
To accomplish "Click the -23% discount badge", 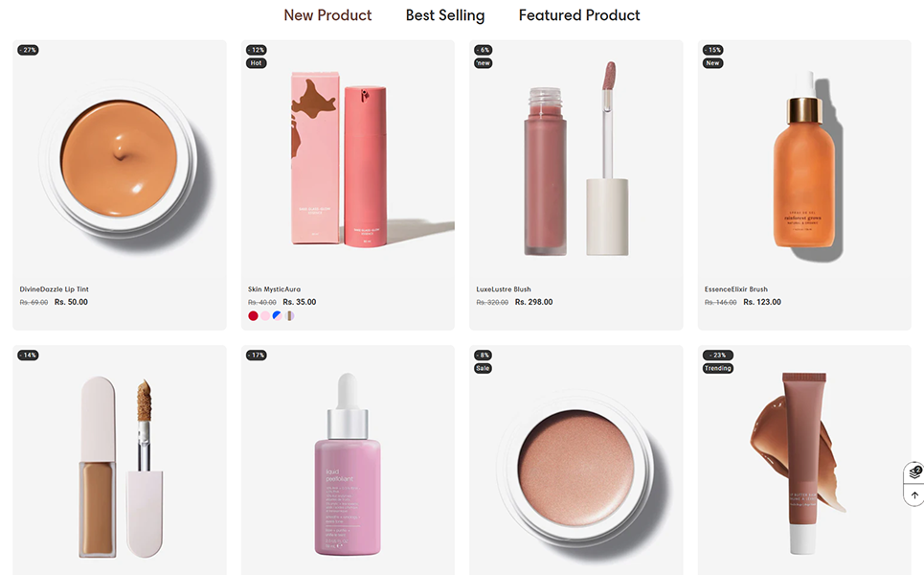I will [x=717, y=356].
